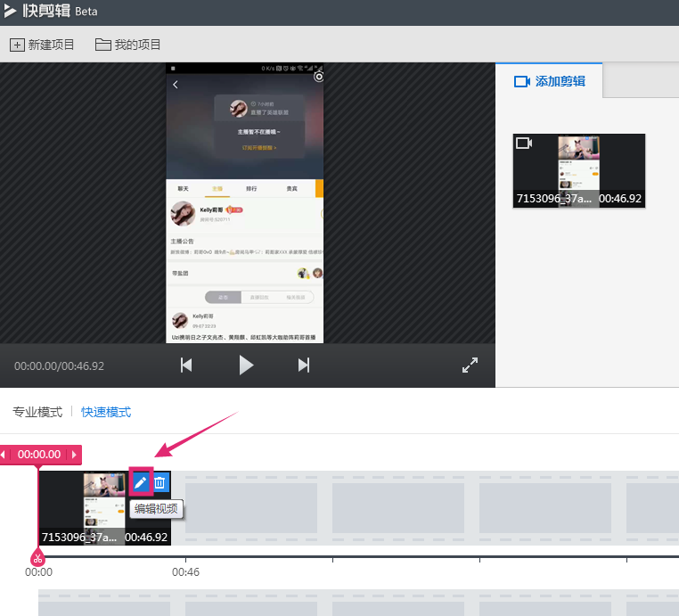The image size is (679, 616).
Task: Delete the clip using the trash icon
Action: [x=160, y=482]
